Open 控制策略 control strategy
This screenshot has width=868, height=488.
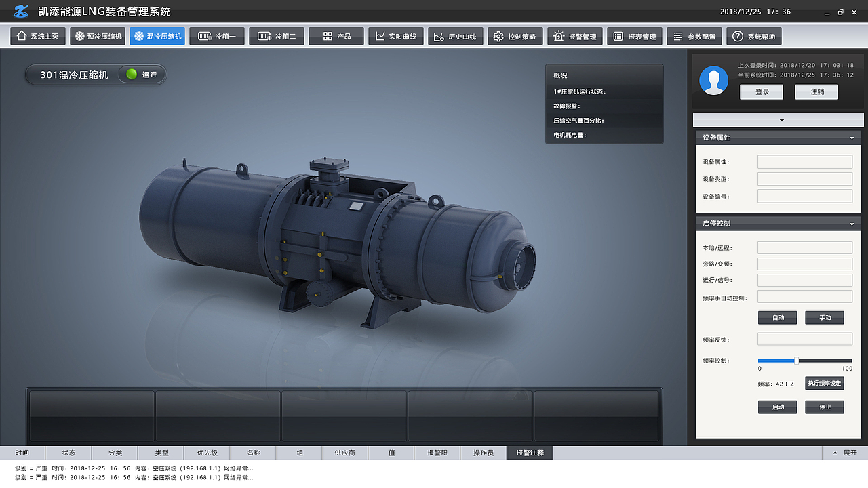[515, 36]
